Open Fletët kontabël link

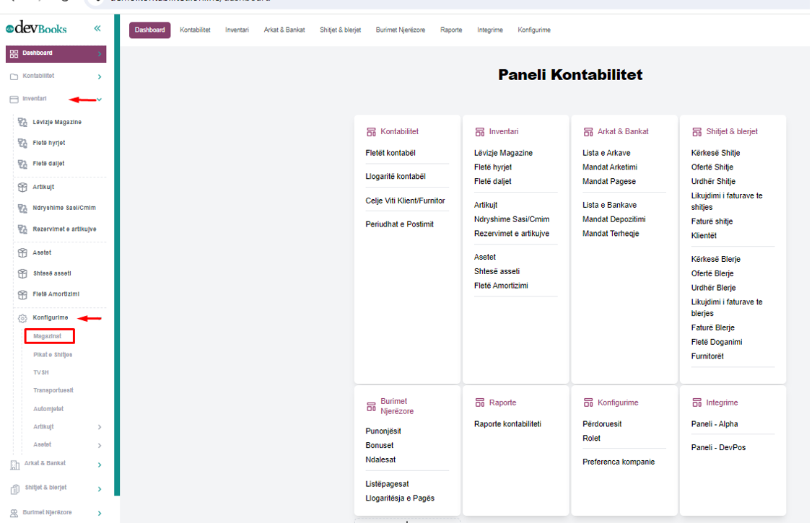click(390, 153)
